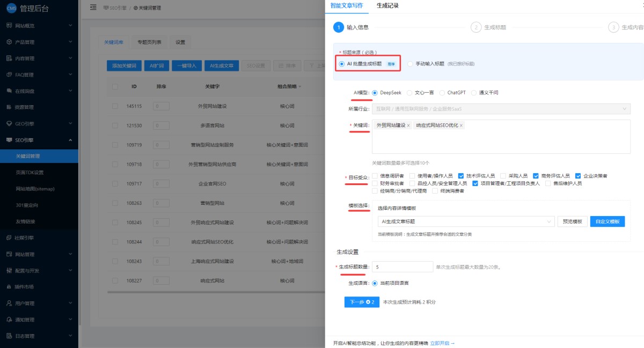Click the 自定义模板 button
The height and width of the screenshot is (348, 644).
click(x=607, y=221)
